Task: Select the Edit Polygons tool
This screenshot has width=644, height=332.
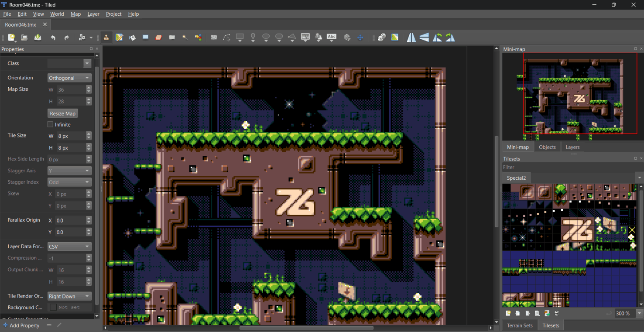Action: (x=226, y=38)
